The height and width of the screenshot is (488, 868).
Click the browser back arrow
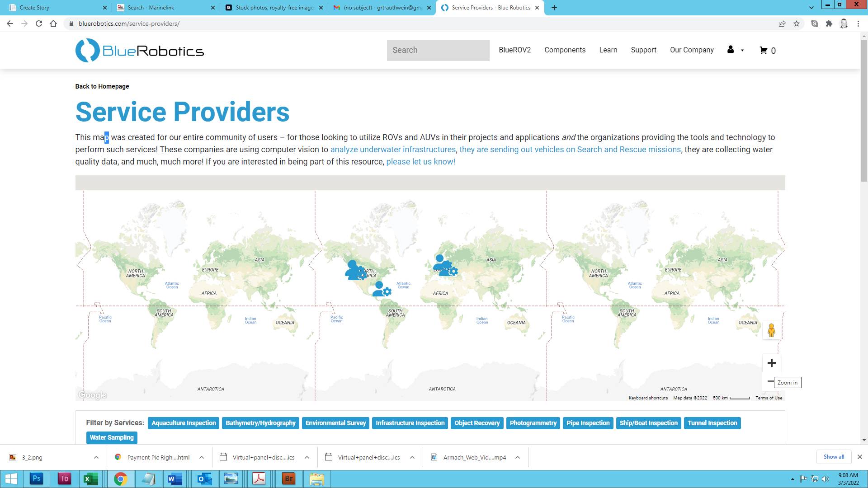[x=10, y=23]
